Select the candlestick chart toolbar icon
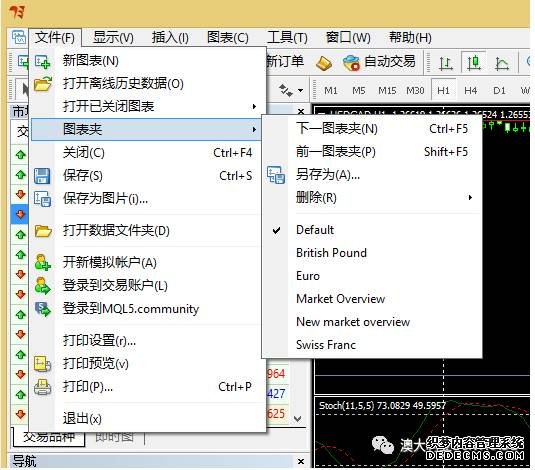 pos(474,62)
